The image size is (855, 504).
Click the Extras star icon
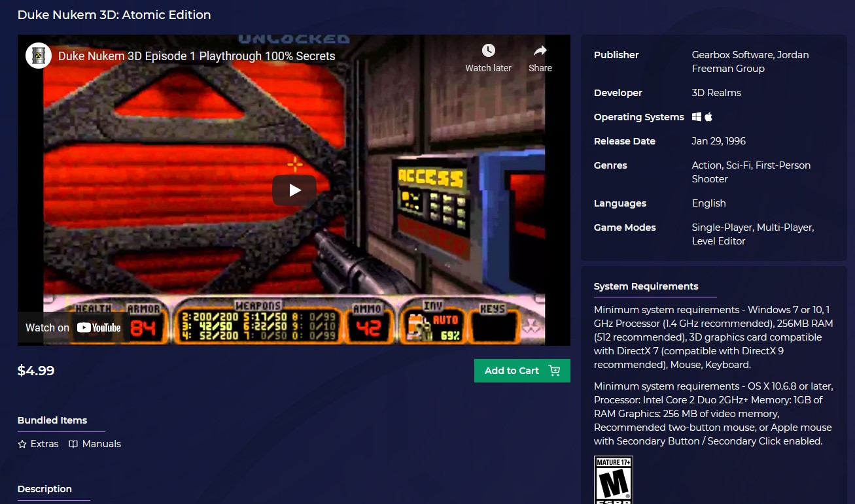22,444
